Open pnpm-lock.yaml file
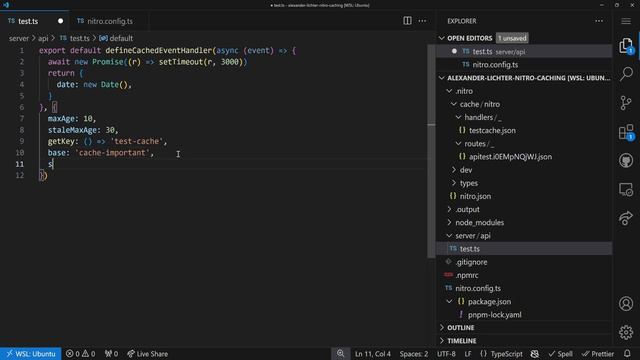This screenshot has height=360, width=640. [524, 315]
